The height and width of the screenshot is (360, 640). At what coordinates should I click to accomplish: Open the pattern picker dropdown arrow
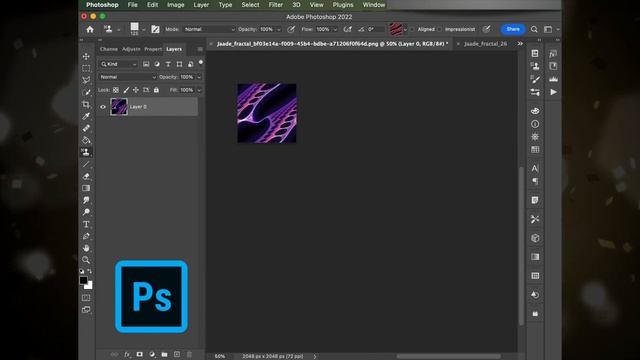[x=405, y=29]
